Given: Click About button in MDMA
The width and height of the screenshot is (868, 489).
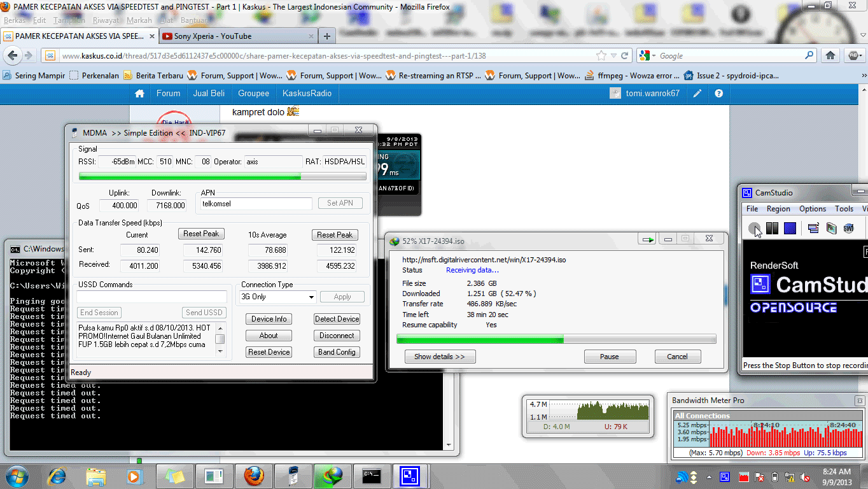Looking at the screenshot, I should click(269, 336).
